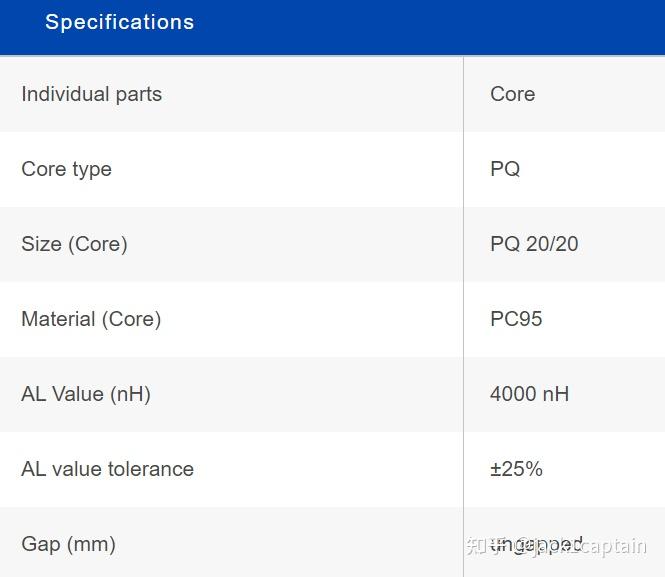Select the "Individual parts" row label
Viewport: 665px width, 577px height.
click(x=91, y=94)
